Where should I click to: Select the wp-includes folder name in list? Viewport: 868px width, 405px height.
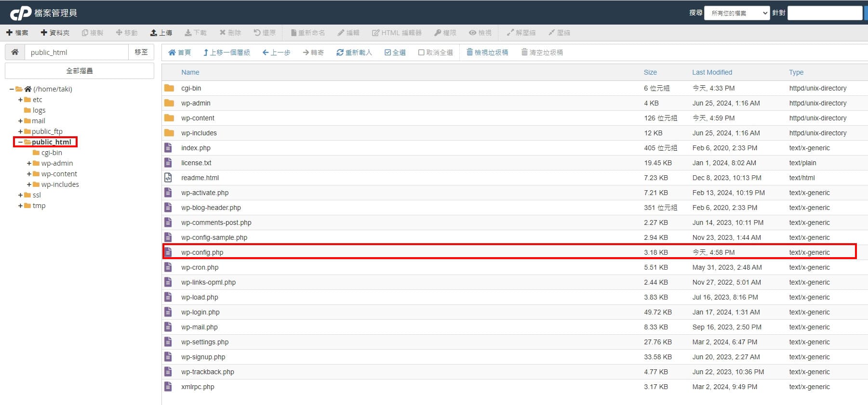pyautogui.click(x=199, y=133)
